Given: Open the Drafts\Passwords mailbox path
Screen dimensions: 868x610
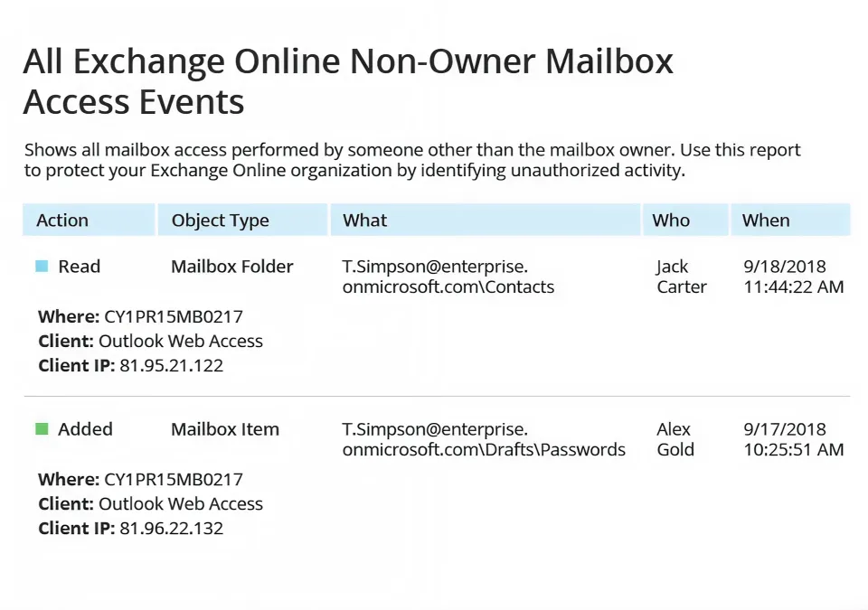Looking at the screenshot, I should point(483,439).
